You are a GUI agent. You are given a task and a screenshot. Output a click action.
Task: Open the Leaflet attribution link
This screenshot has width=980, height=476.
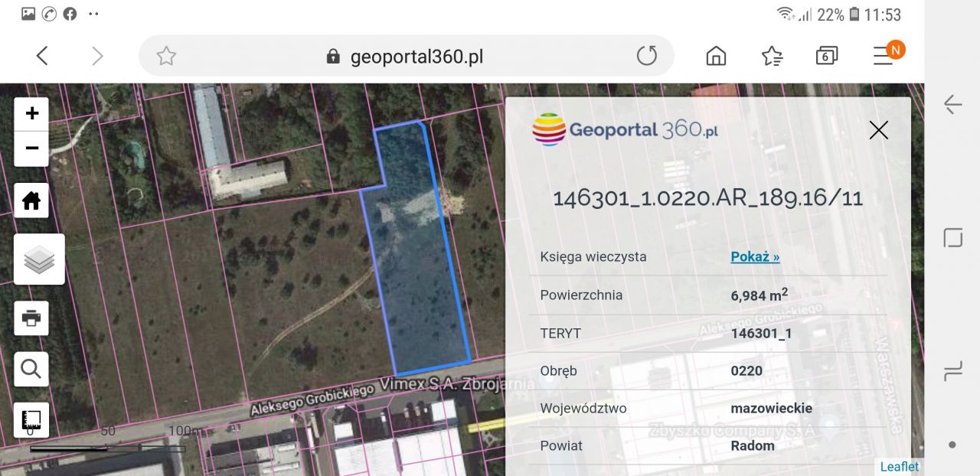tap(899, 466)
